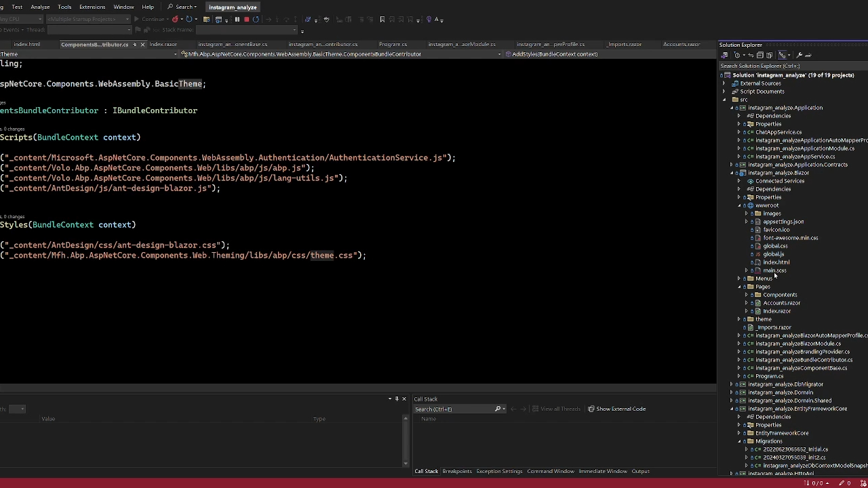868x488 pixels.
Task: Open the Exception Settings tab
Action: click(499, 472)
